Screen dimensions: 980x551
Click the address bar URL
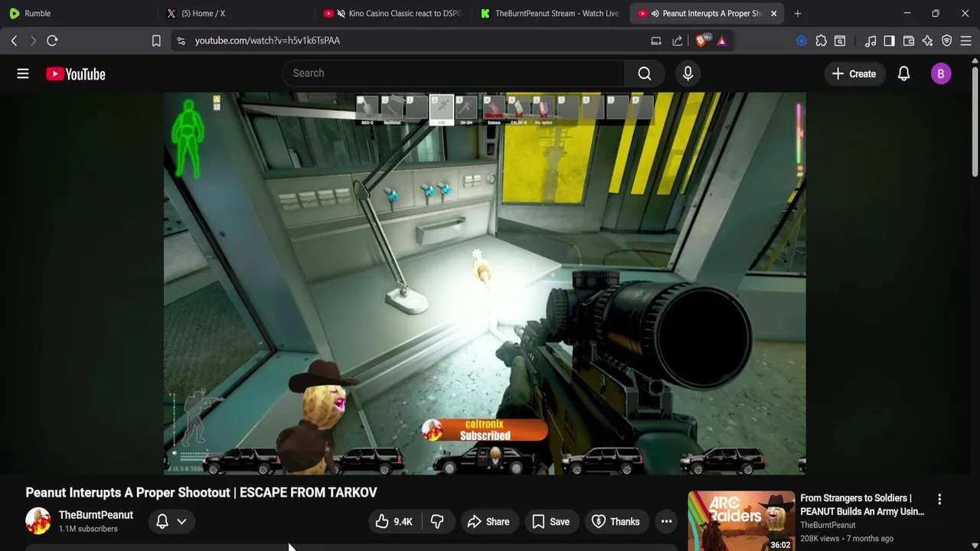tap(267, 41)
